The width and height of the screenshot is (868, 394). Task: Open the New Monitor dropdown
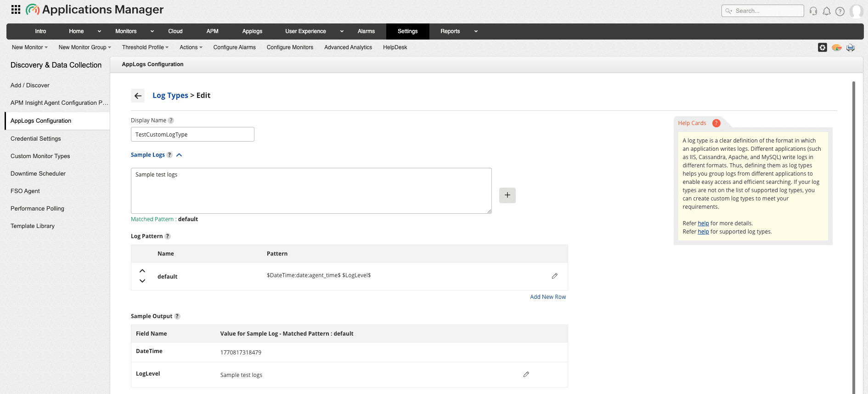pos(30,47)
